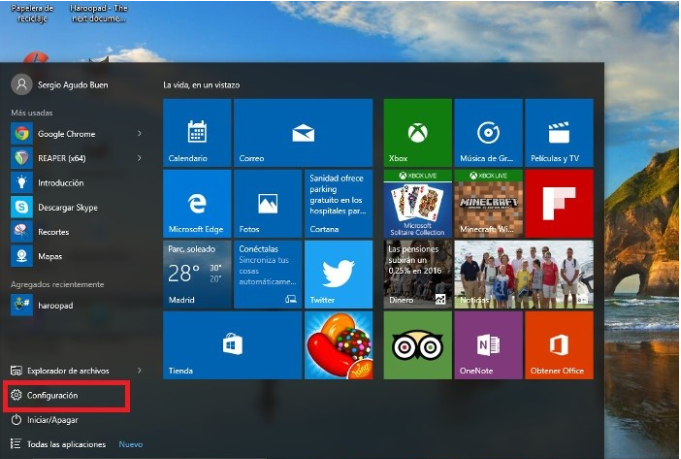Open the red Flipboard tile
This screenshot has width=681, height=459.
pyautogui.click(x=559, y=204)
